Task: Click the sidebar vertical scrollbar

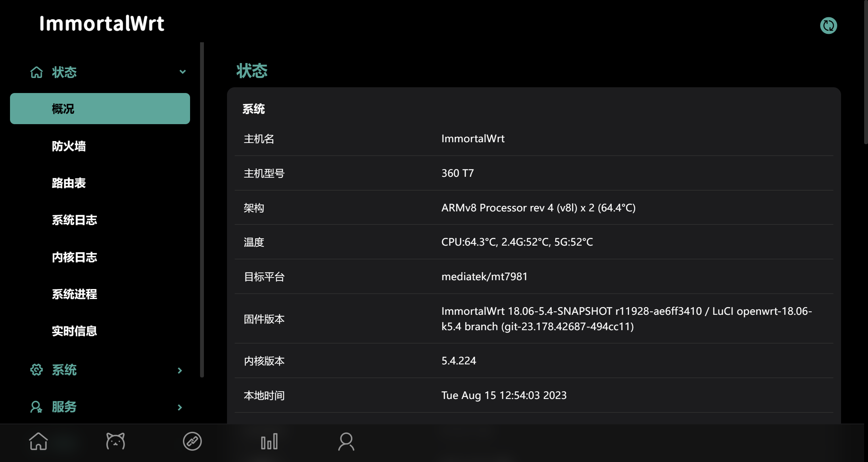Action: (x=202, y=209)
